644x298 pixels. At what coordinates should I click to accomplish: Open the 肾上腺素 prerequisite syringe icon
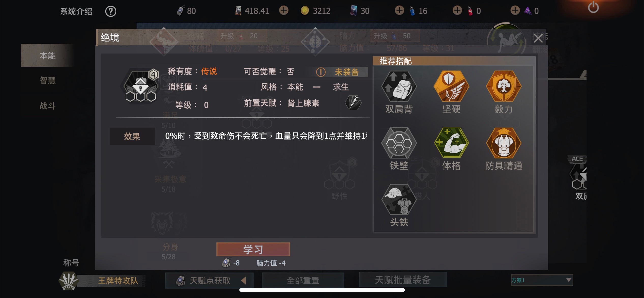click(x=353, y=103)
